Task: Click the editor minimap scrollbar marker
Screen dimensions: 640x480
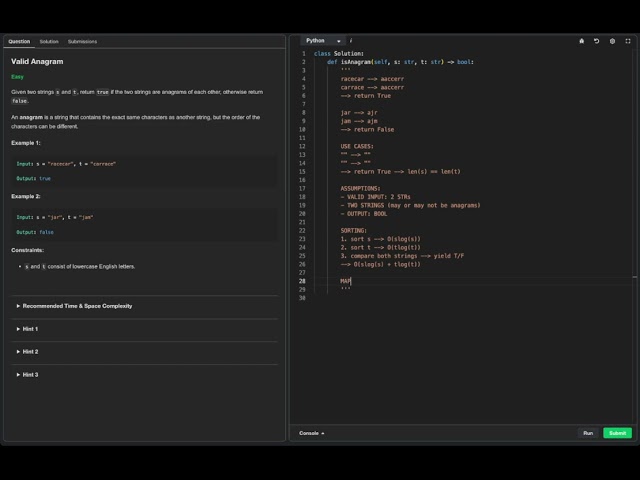Action: click(x=635, y=277)
